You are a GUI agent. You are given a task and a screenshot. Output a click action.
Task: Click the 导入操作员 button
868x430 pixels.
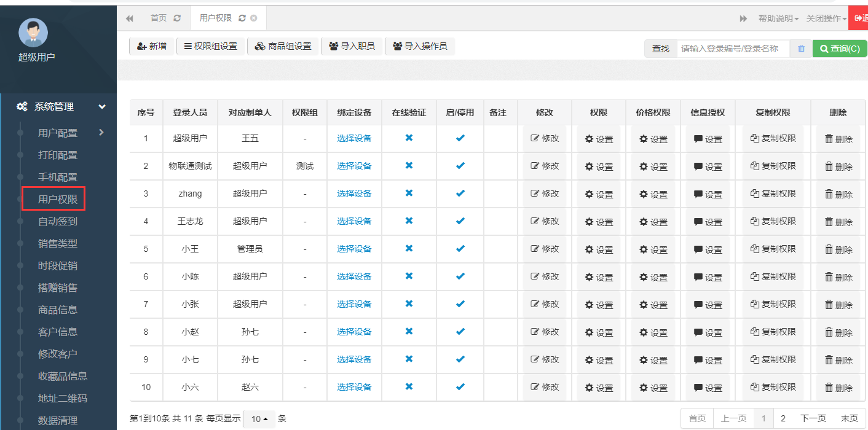(x=420, y=46)
